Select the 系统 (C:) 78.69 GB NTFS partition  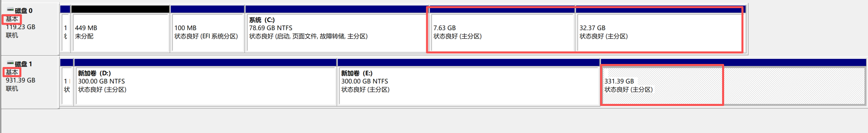337,32
